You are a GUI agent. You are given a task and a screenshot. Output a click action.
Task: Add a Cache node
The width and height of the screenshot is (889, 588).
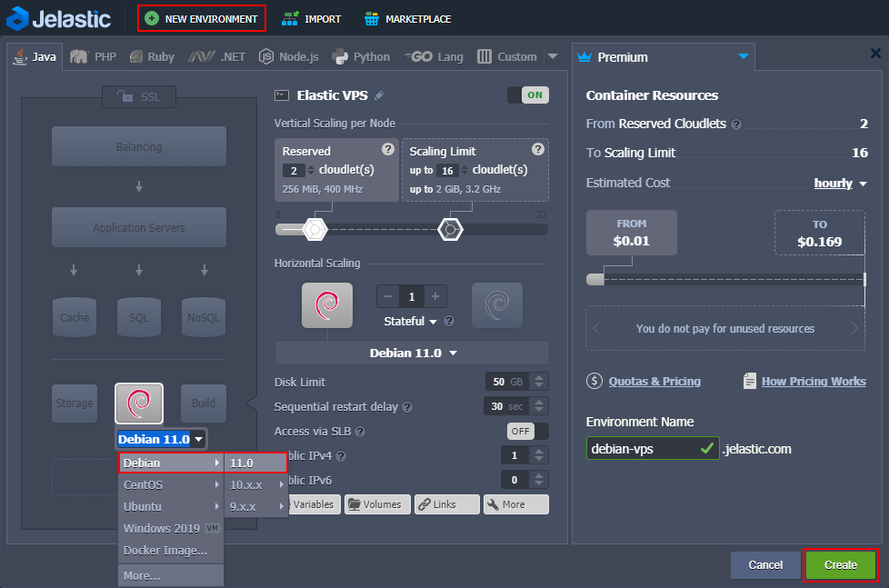(75, 317)
